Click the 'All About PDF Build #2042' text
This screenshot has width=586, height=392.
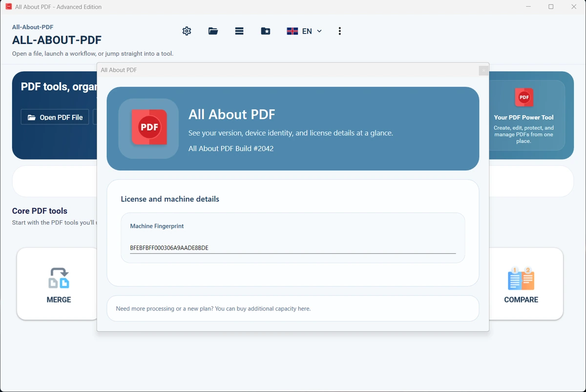(231, 148)
